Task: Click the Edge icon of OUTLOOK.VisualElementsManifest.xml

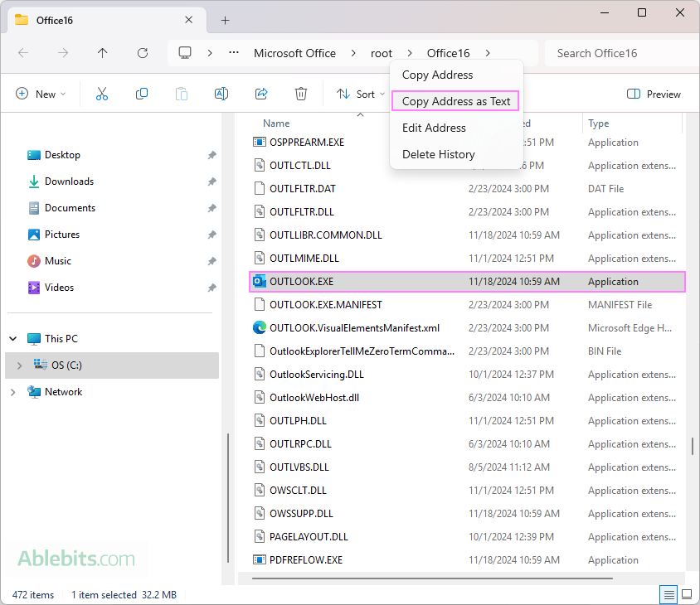Action: pos(260,327)
